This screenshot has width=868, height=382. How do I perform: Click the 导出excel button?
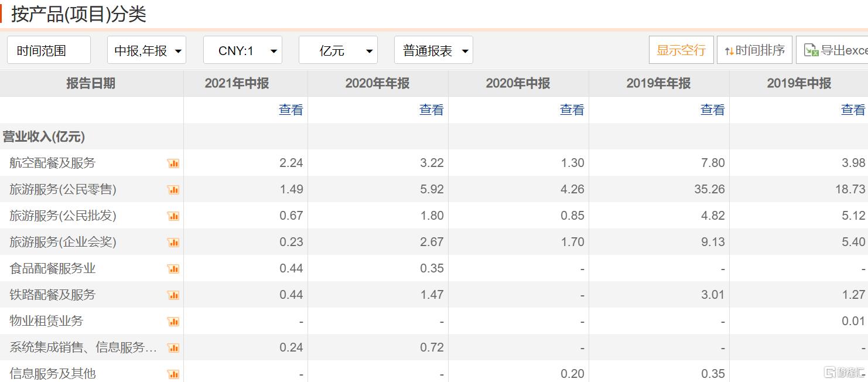tap(832, 50)
